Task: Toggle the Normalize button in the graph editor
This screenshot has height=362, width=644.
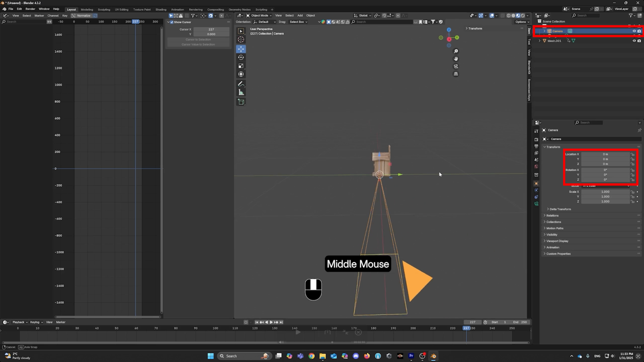Action: [x=83, y=16]
